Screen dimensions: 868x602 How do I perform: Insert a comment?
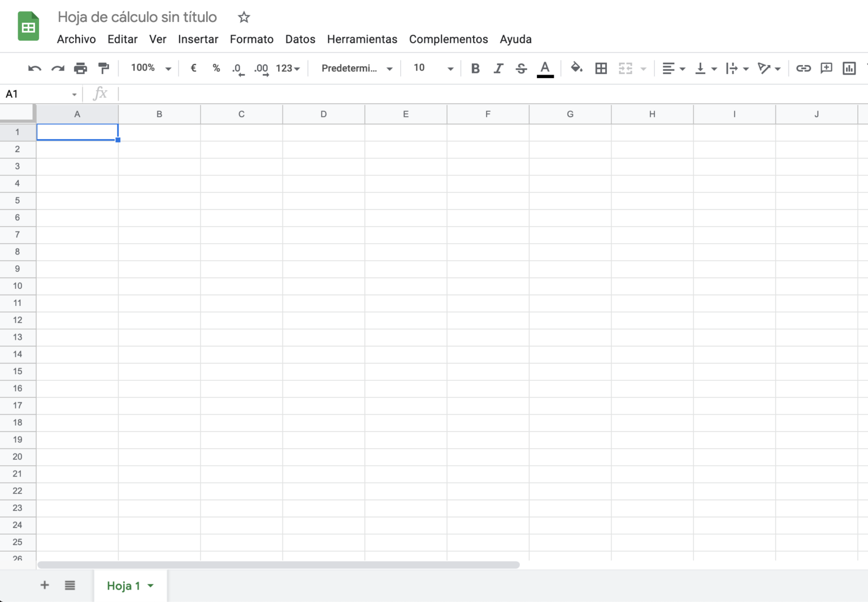click(826, 68)
